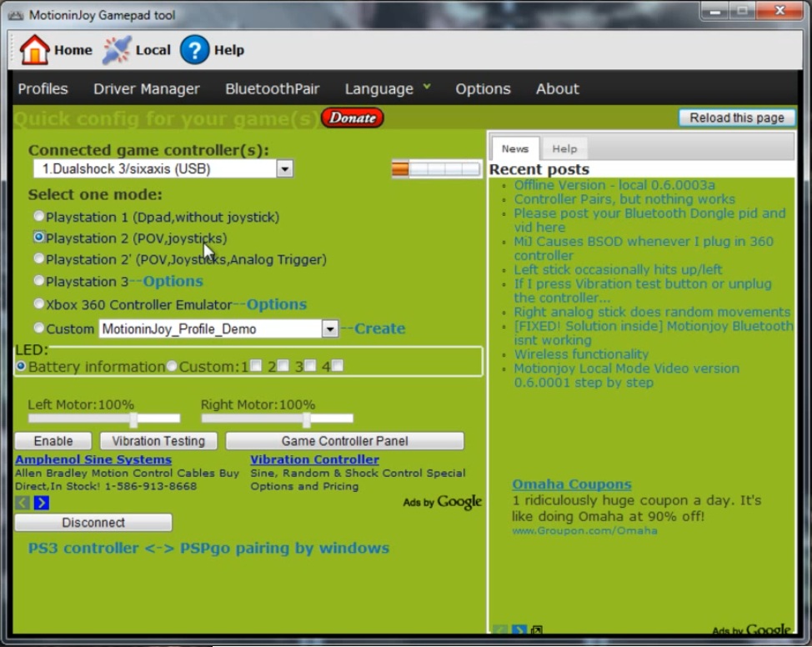Open the Language menu dropdown
The width and height of the screenshot is (812, 647).
click(388, 88)
